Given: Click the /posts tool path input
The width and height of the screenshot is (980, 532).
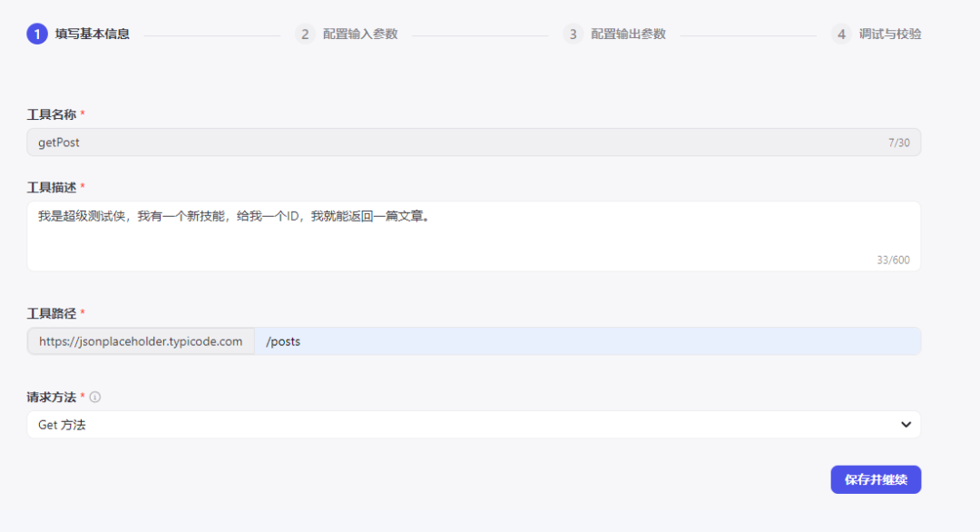Looking at the screenshot, I should click(x=587, y=341).
